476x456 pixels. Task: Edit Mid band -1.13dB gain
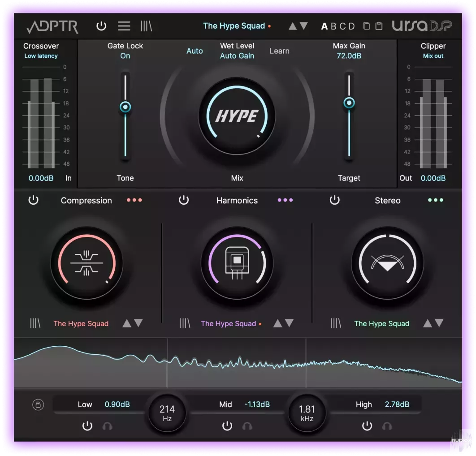[x=257, y=404]
